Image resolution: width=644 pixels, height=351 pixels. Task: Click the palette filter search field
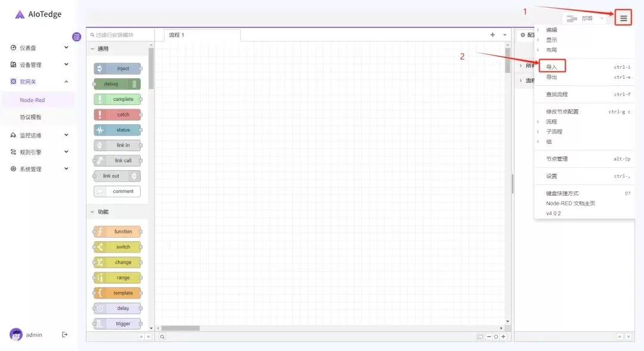tap(122, 35)
